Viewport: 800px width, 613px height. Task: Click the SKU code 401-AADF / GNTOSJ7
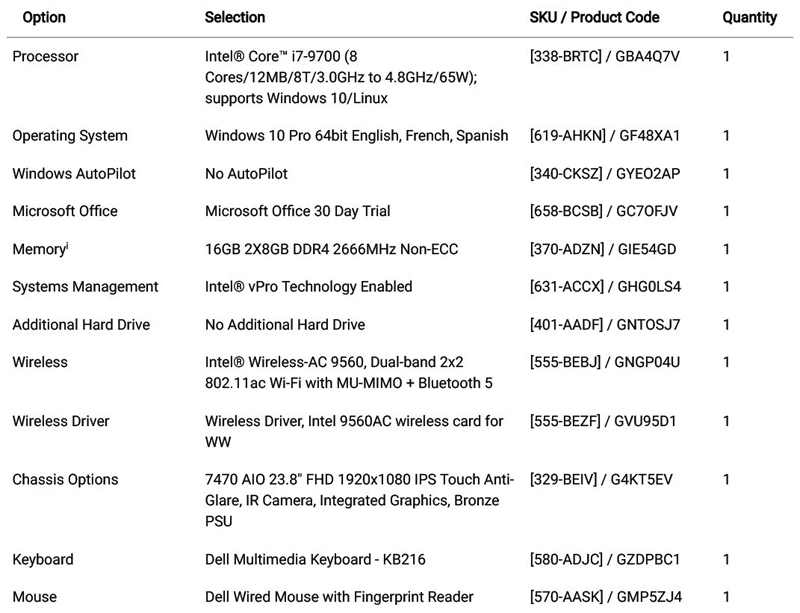tap(604, 324)
